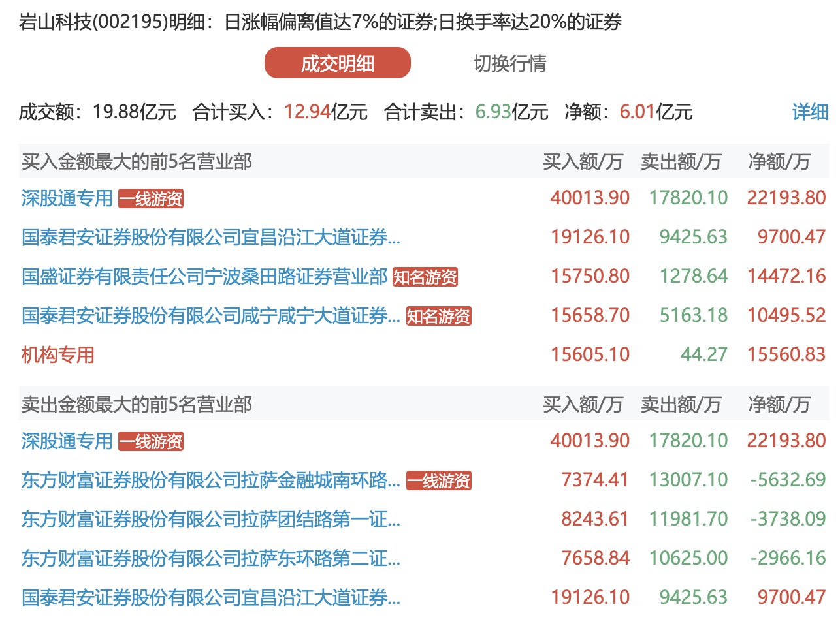Open 国泰君安 宜昌沿江大道 in the buy list
This screenshot has height=628, width=840.
[x=210, y=237]
